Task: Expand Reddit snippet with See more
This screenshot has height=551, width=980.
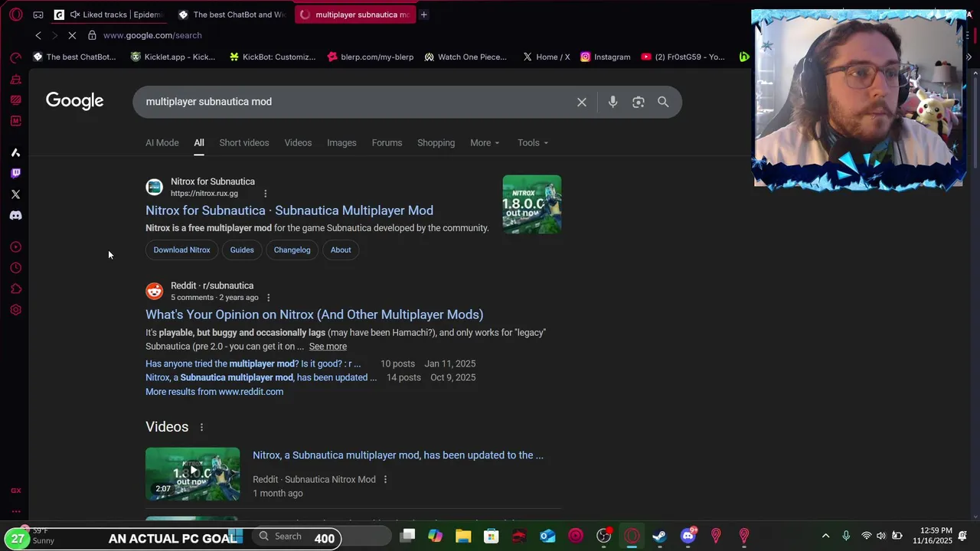Action: 328,347
